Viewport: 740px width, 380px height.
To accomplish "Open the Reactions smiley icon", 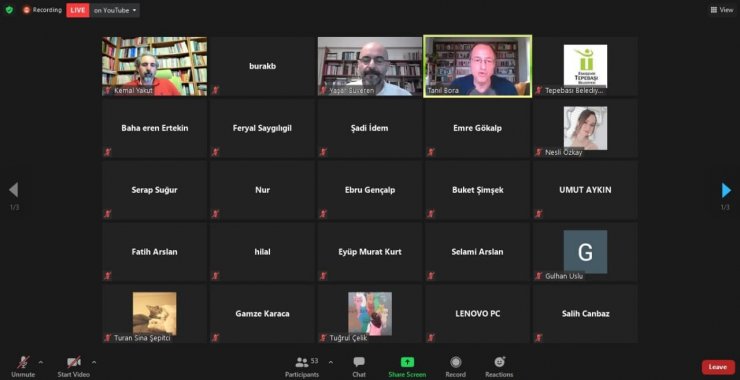I will click(499, 362).
